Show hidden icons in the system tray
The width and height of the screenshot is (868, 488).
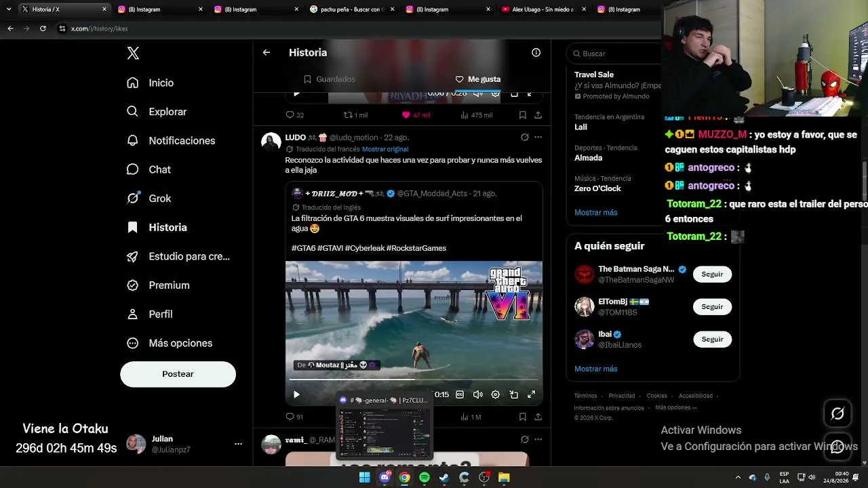tap(740, 478)
